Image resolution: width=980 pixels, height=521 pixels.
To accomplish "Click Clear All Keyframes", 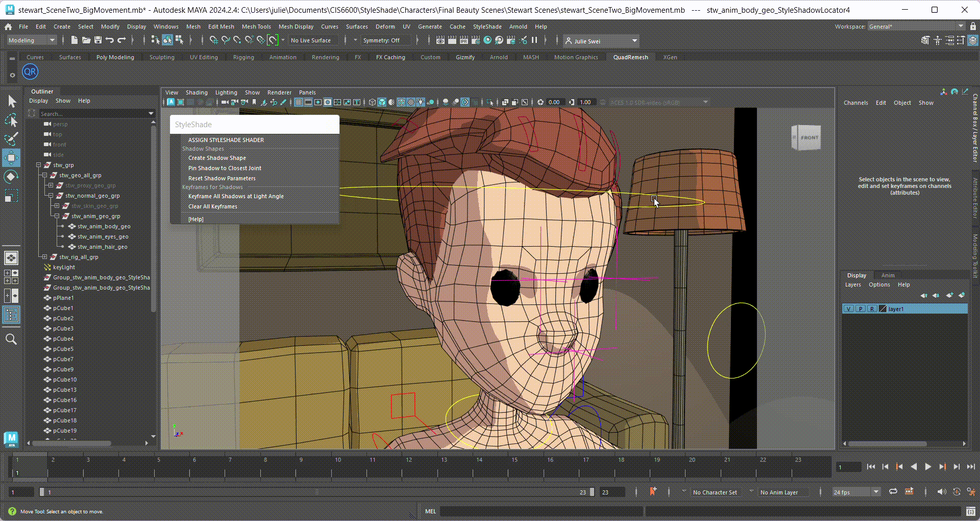I will (212, 206).
